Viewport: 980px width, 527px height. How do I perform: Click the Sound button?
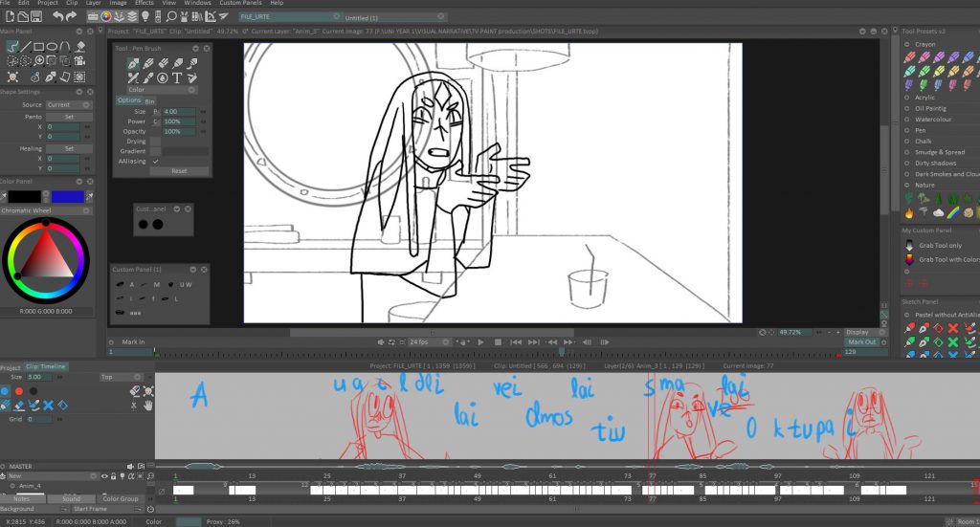pos(71,499)
